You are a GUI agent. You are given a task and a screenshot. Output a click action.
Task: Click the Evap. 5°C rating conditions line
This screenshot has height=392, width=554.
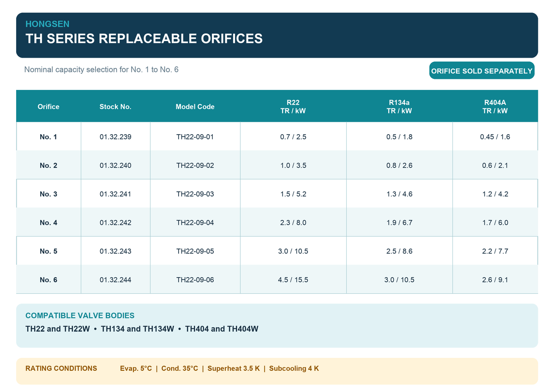click(x=219, y=368)
